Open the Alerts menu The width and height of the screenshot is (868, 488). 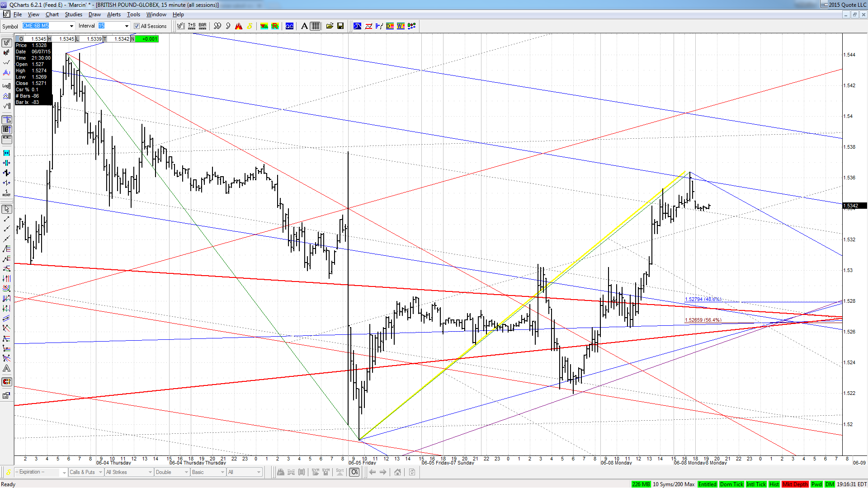coord(114,14)
